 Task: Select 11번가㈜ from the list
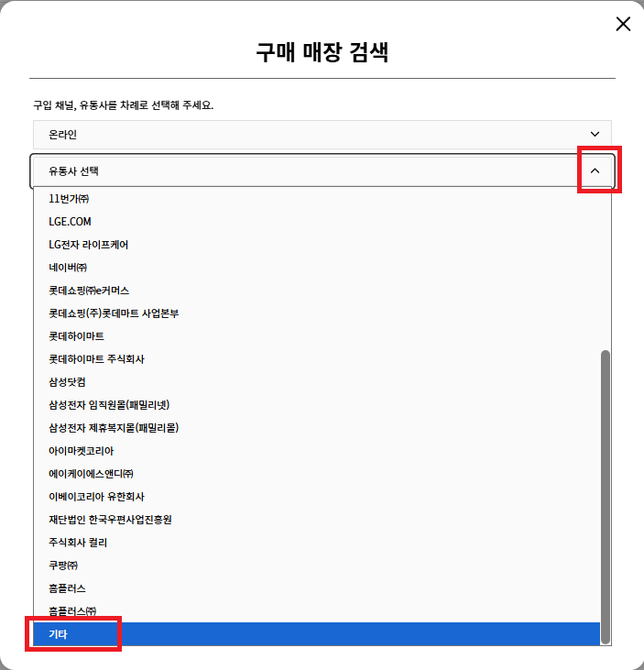(317, 199)
